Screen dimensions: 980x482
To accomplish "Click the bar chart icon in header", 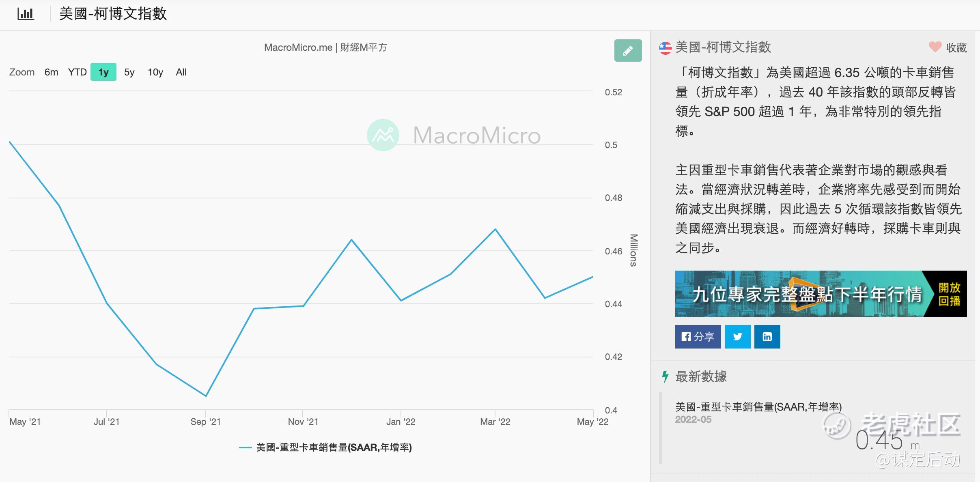I will coord(26,14).
